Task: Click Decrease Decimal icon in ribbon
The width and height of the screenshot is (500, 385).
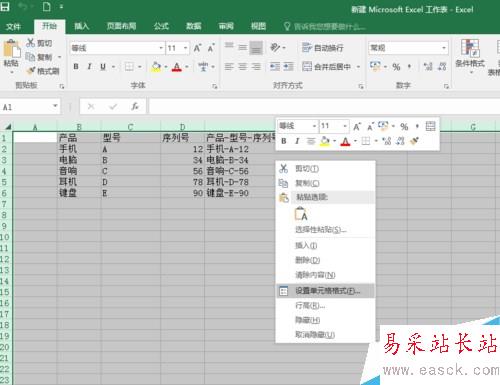Action: 442,67
